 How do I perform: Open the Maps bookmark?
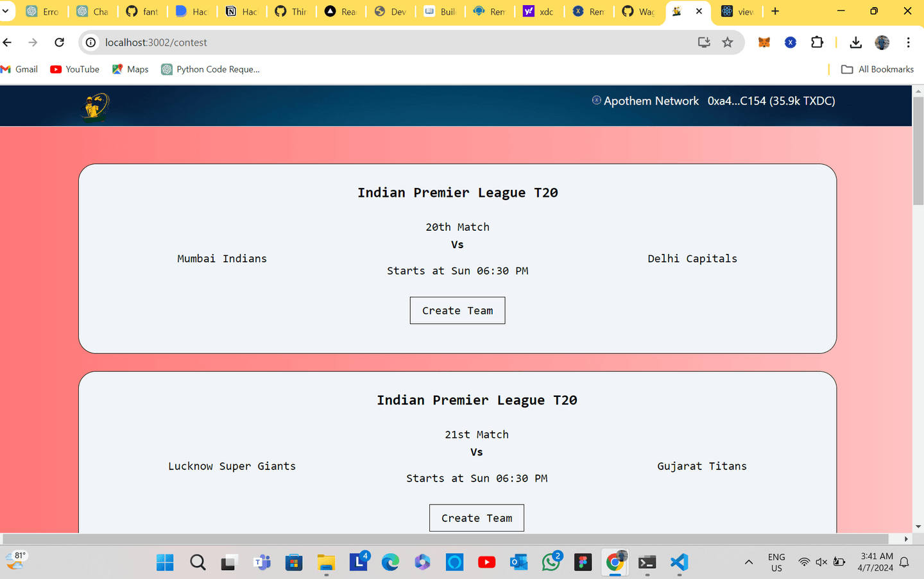coord(130,69)
